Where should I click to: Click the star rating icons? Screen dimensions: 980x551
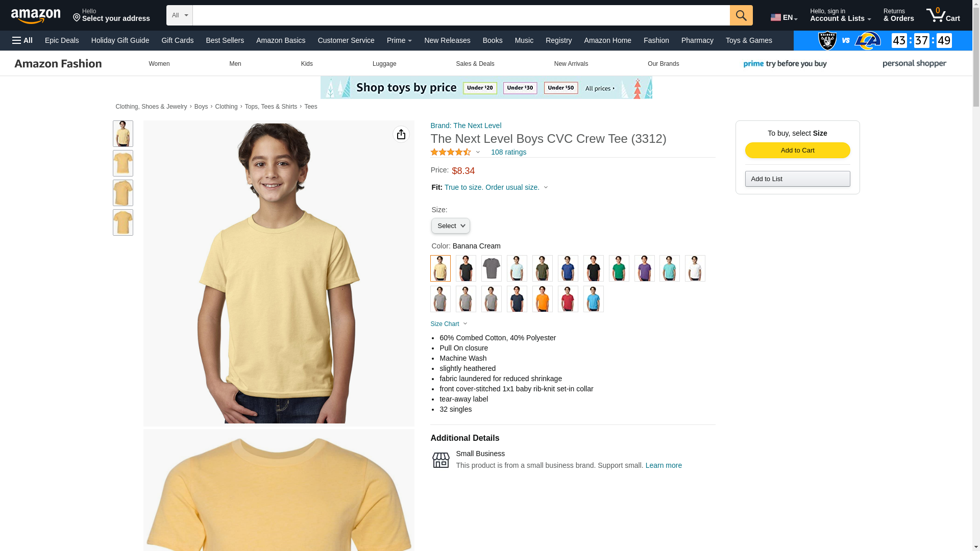click(x=451, y=152)
